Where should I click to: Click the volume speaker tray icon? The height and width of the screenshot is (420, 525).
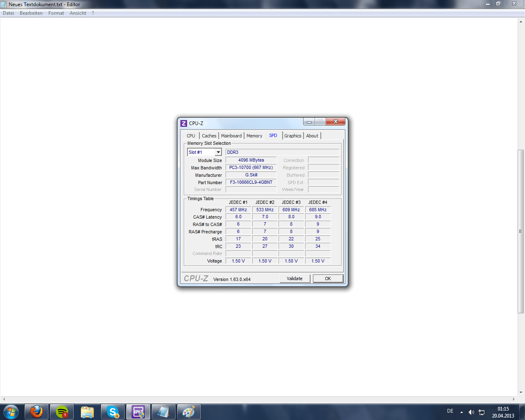click(471, 412)
